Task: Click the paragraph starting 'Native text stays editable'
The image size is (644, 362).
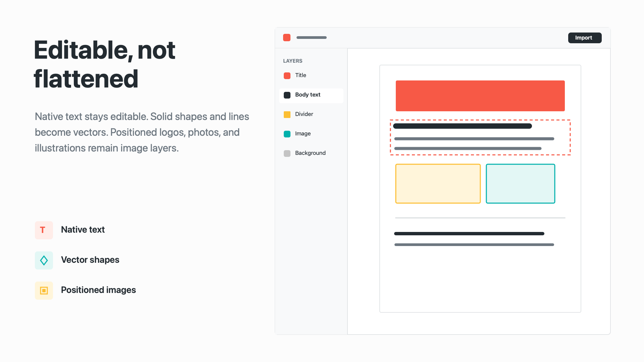Action: click(142, 132)
